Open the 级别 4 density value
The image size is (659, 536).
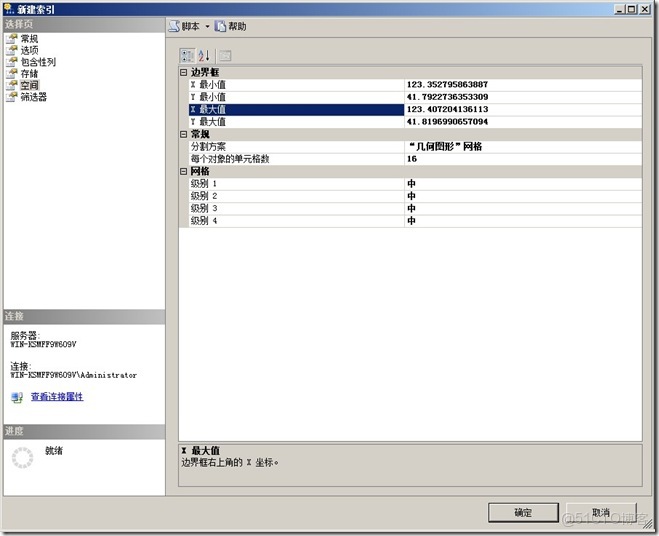[x=523, y=221]
